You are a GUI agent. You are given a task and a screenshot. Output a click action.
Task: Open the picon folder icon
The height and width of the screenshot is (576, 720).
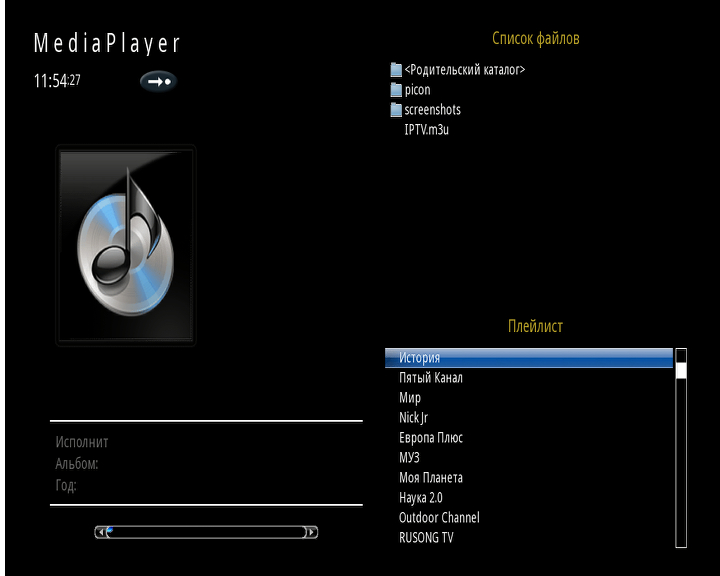396,90
